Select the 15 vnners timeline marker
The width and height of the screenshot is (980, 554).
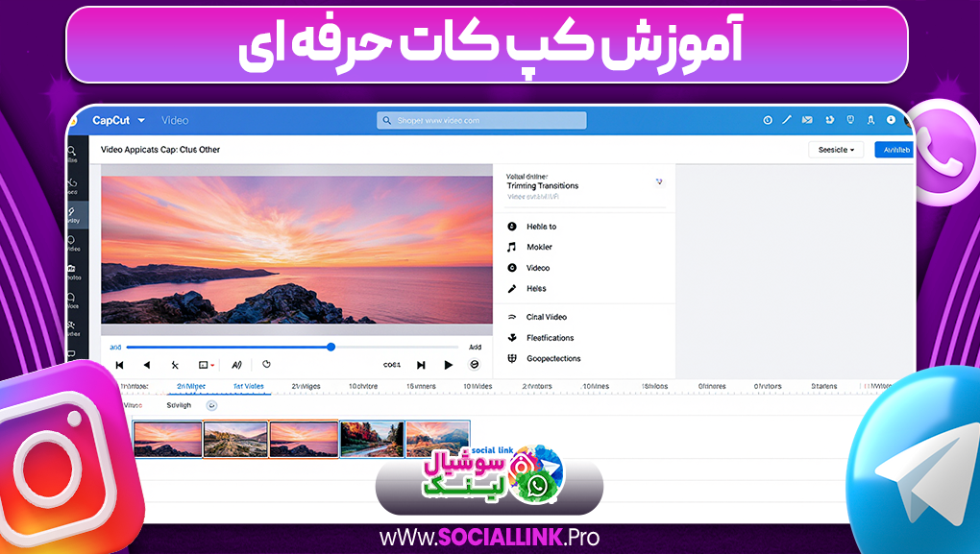tap(421, 386)
